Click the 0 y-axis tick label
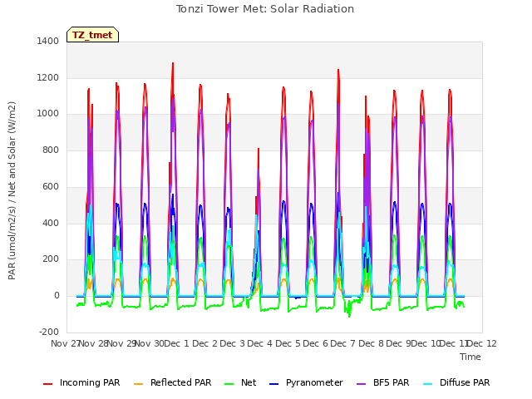 (x=57, y=296)
